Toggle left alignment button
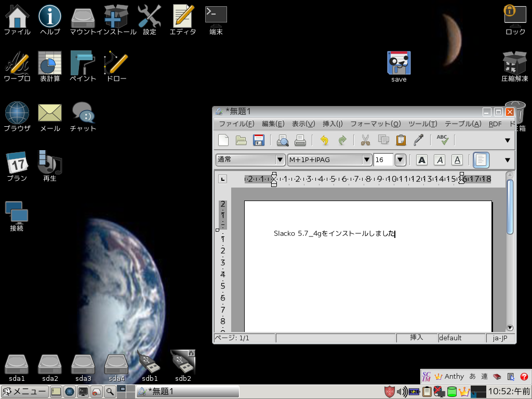The height and width of the screenshot is (399, 532). (x=481, y=160)
